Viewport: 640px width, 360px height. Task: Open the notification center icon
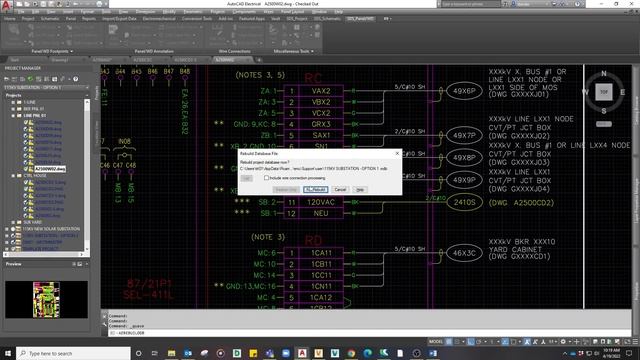(629, 353)
